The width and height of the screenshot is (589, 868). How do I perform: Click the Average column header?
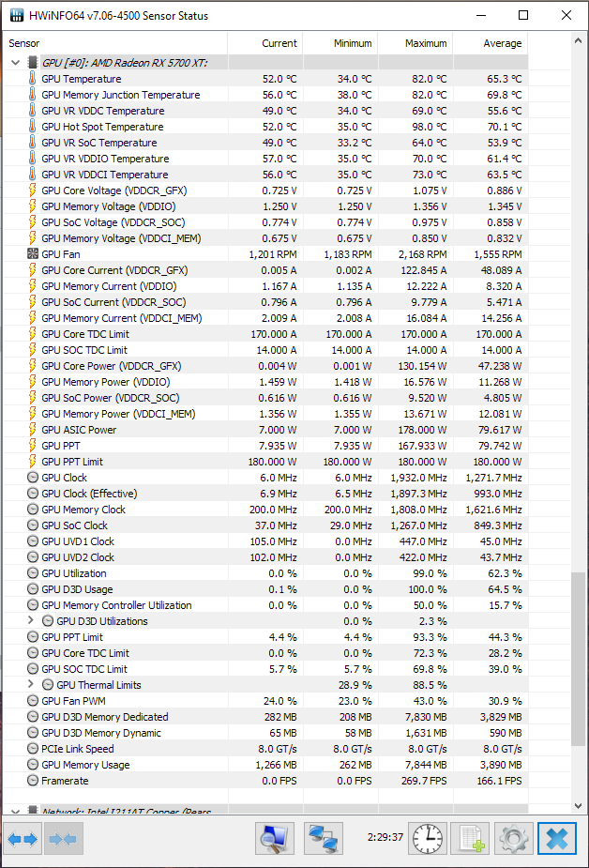coord(490,43)
